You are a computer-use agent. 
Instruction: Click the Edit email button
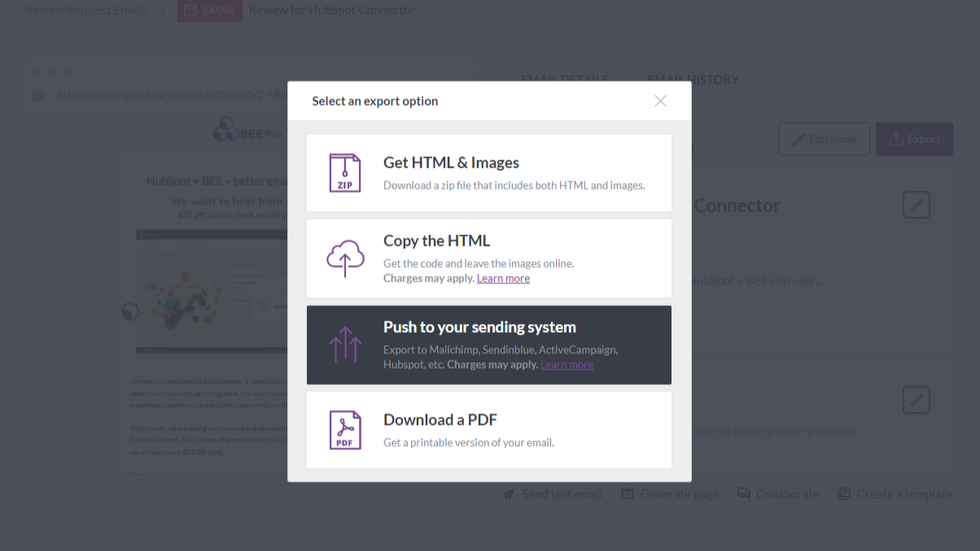(x=824, y=139)
